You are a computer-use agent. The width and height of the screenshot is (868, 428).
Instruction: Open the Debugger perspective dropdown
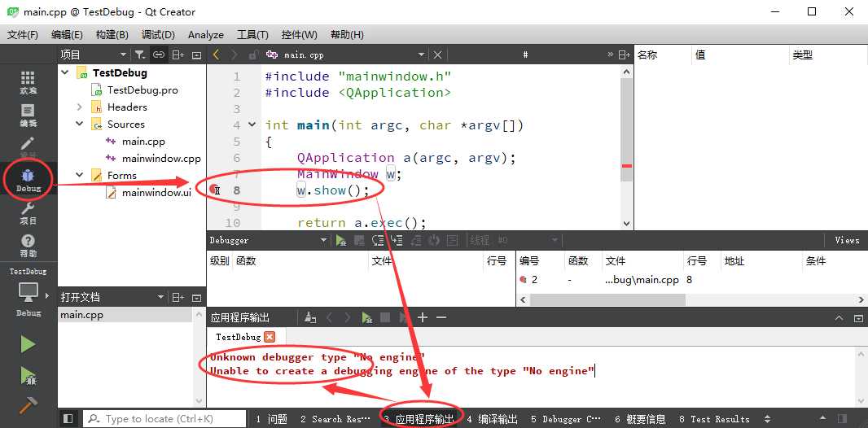pos(324,240)
